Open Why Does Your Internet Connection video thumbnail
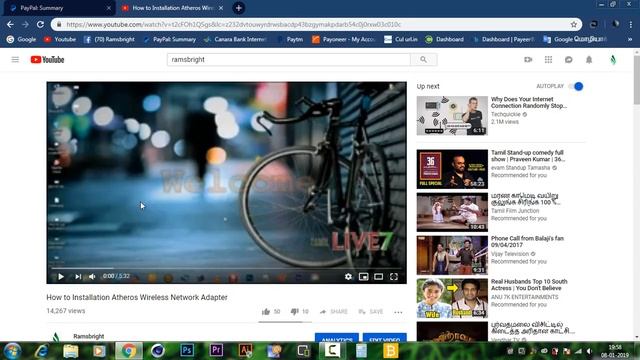This screenshot has width=640, height=360. click(x=452, y=116)
